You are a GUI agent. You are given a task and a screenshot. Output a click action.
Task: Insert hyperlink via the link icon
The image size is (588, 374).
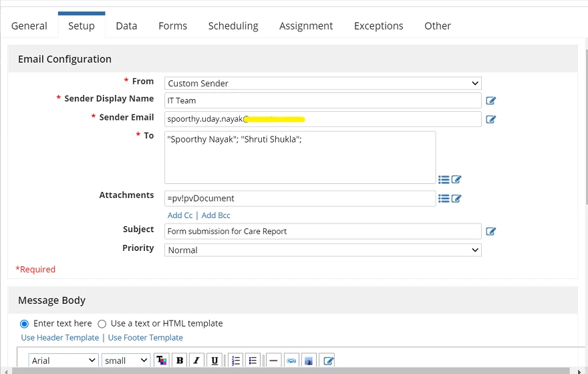pyautogui.click(x=291, y=361)
